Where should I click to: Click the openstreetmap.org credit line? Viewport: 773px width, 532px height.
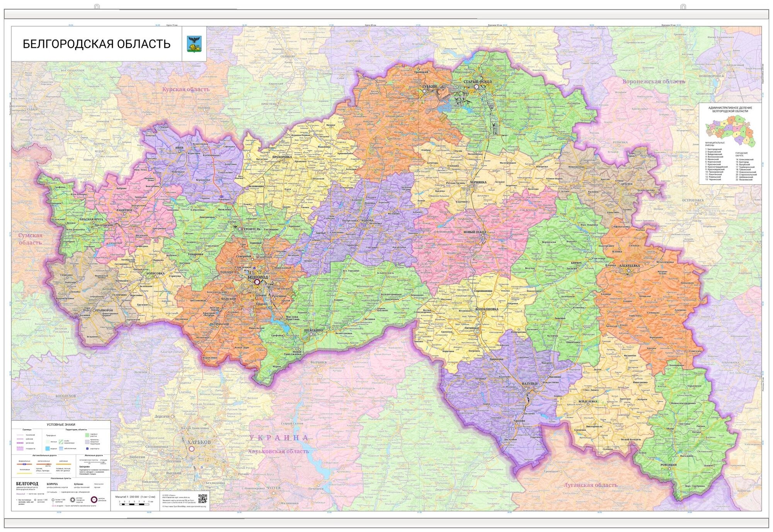pos(184,506)
